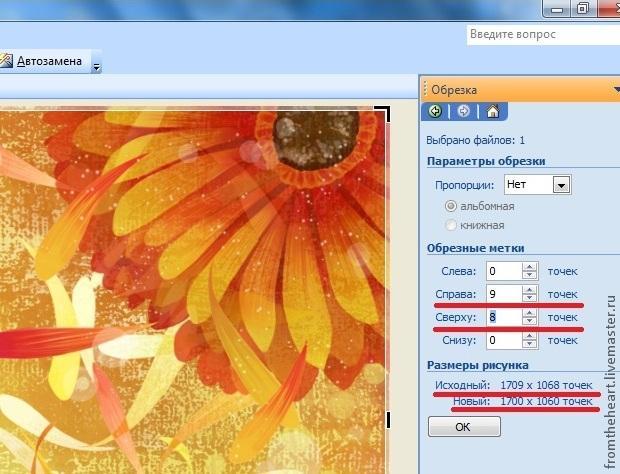The image size is (620, 474).
Task: Decrease the Снизу crop value
Action: point(529,344)
